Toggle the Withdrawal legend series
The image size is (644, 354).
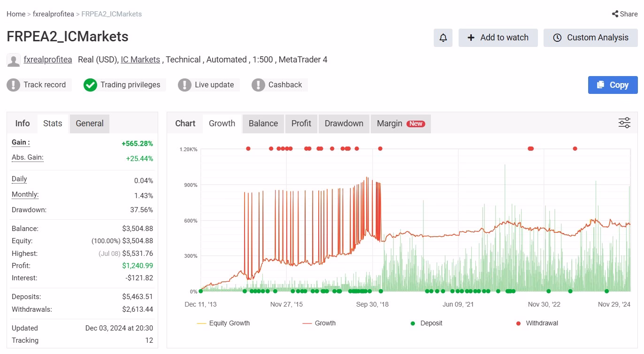tap(537, 323)
